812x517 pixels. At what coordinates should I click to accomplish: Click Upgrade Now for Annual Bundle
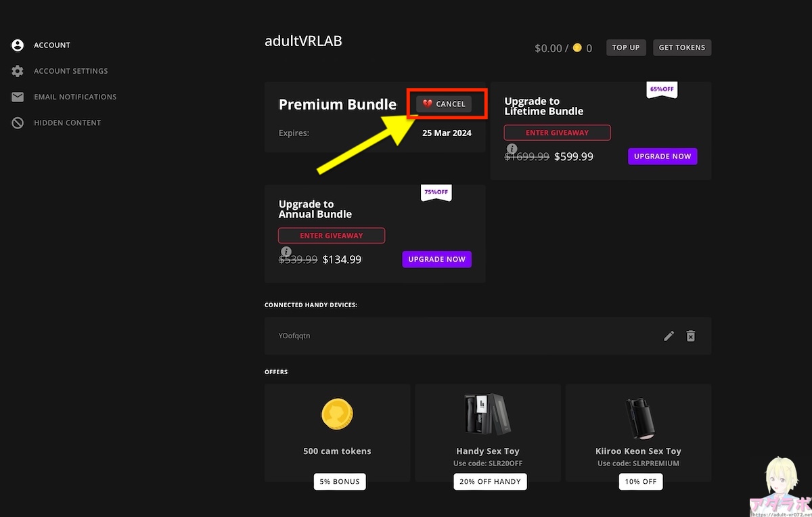tap(436, 259)
